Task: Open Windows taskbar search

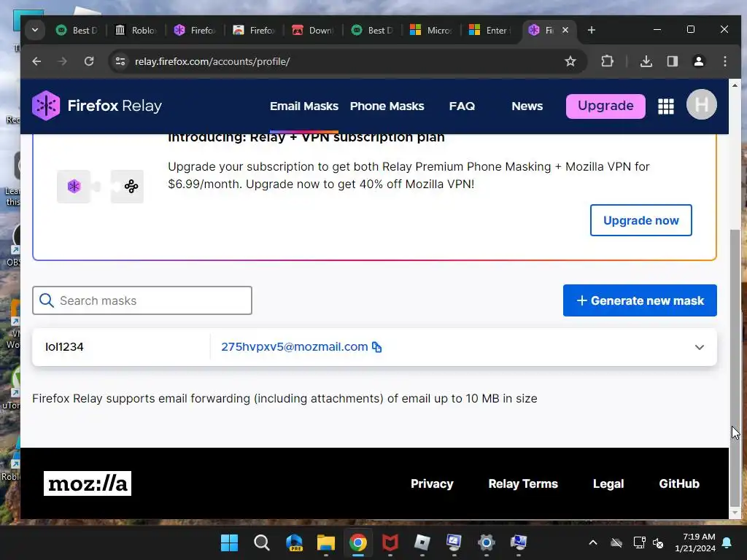Action: [x=262, y=542]
